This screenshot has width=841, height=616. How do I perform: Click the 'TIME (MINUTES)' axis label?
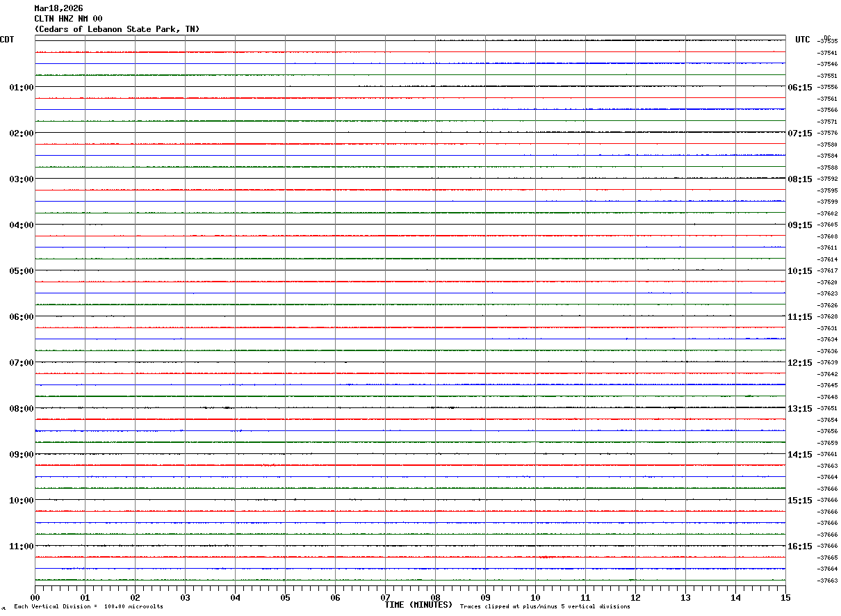[x=418, y=605]
